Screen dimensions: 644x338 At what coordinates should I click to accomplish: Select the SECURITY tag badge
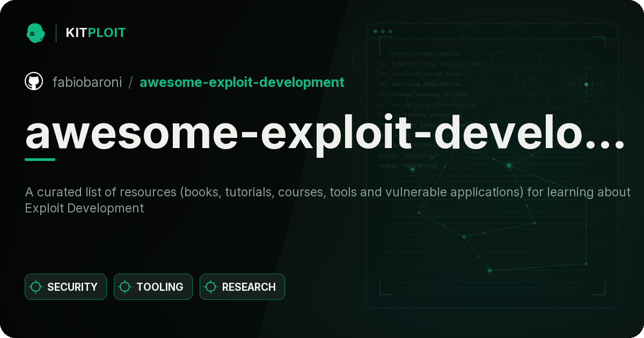pos(65,287)
